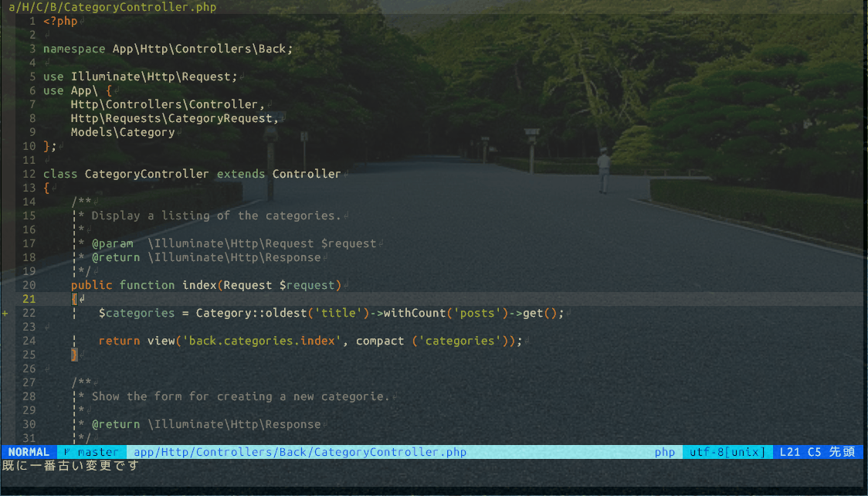Click line number 22 in the gutter
This screenshot has height=496, width=868.
(x=29, y=313)
